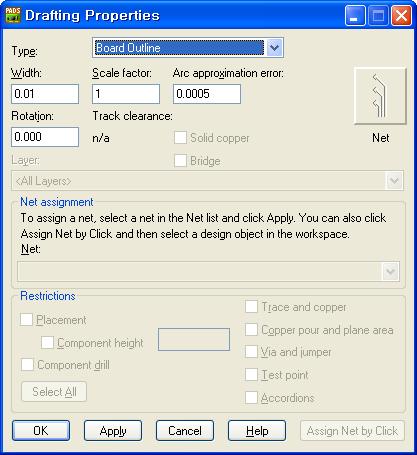Check the Trace and copper restriction
Image resolution: width=417 pixels, height=455 pixels.
coord(251,307)
